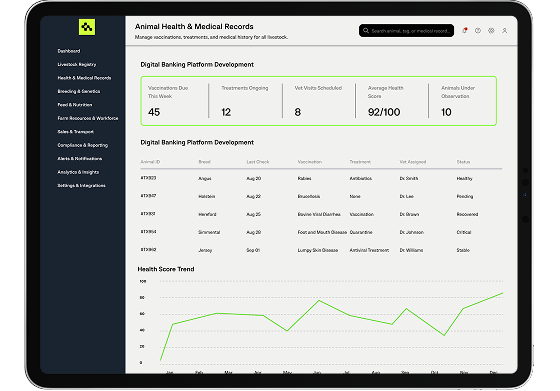Image resolution: width=560 pixels, height=391 pixels.
Task: Select the Angus breed cell
Action: click(205, 179)
